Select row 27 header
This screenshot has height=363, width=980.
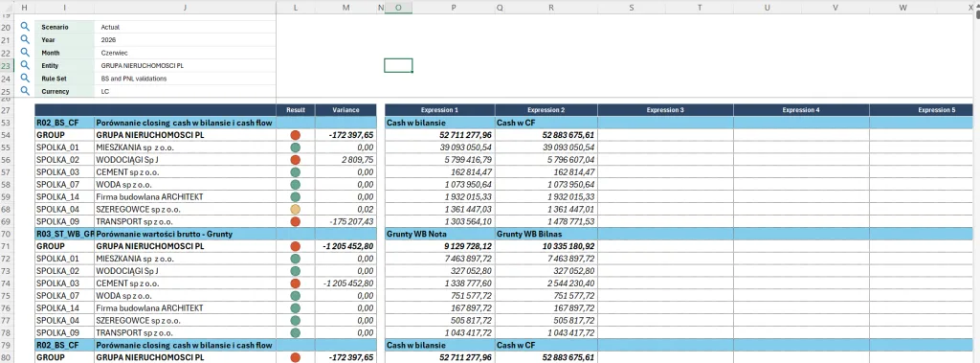[7, 109]
